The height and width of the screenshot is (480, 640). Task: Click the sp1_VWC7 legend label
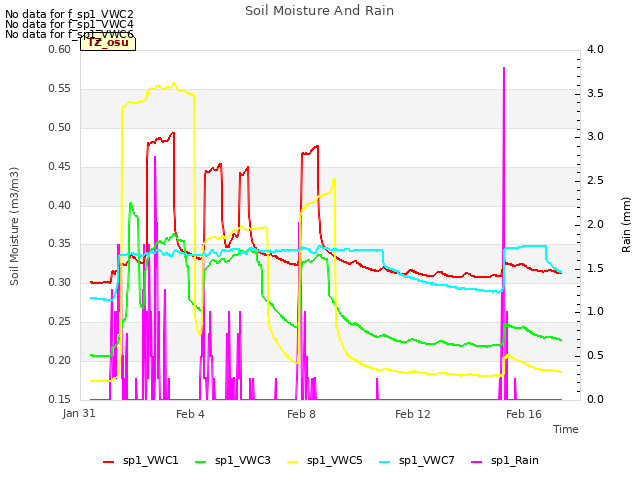427,460
